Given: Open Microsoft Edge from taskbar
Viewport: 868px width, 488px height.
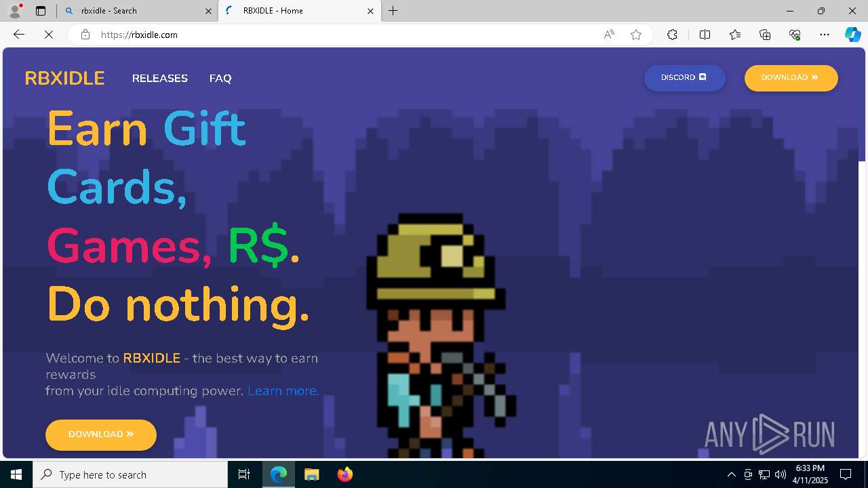Looking at the screenshot, I should coord(279,474).
